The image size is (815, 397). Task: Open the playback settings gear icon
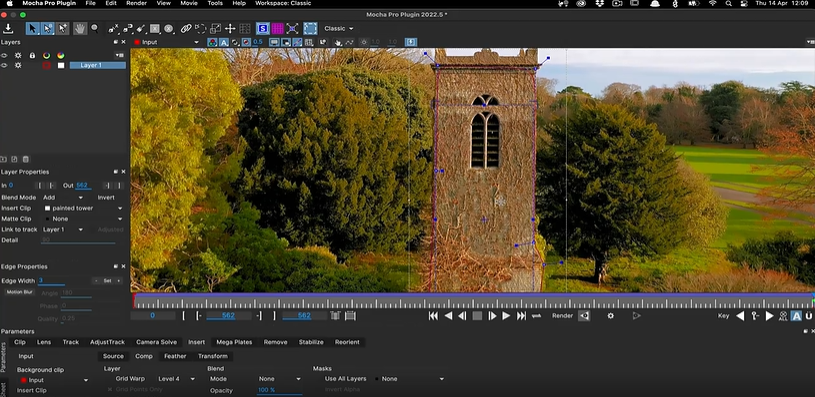(x=611, y=315)
